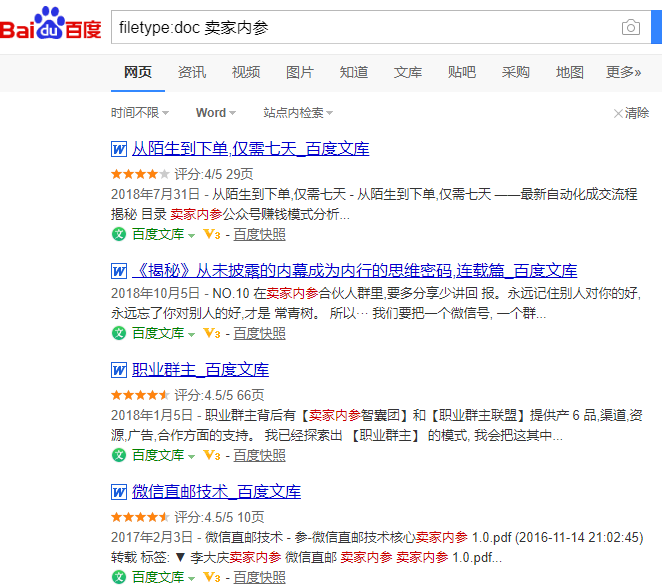Click date 2017年2月3日 in fourth snippet
The image size is (662, 587).
152,537
